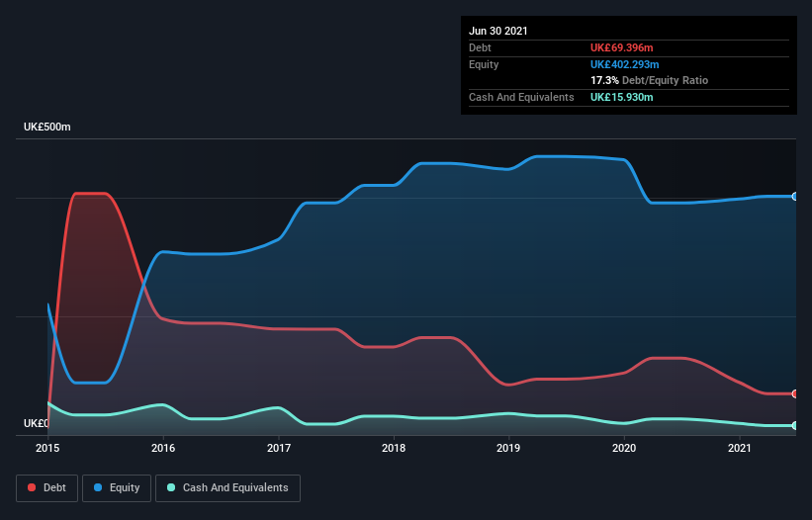Click the 2015 x-axis label
This screenshot has height=520, width=812.
[x=47, y=448]
